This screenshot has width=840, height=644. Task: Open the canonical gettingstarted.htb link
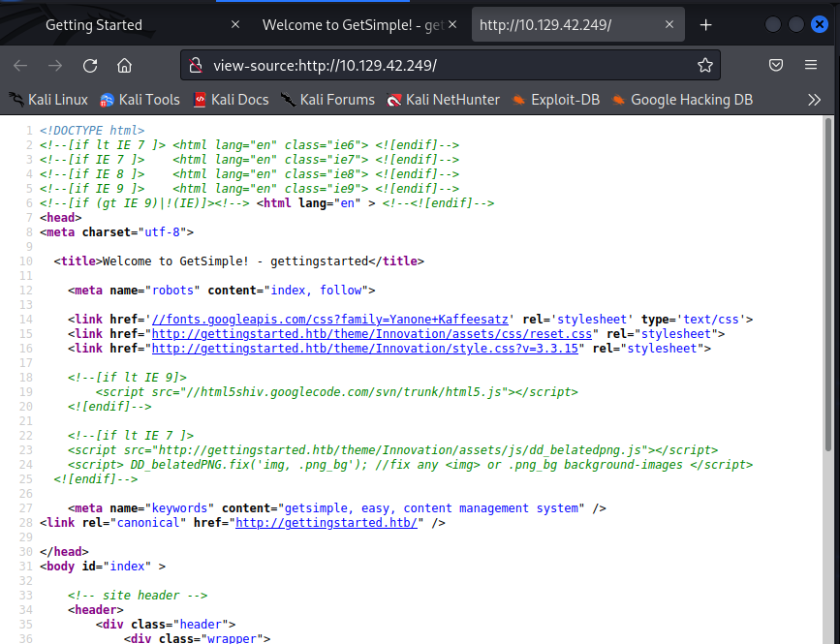point(327,523)
